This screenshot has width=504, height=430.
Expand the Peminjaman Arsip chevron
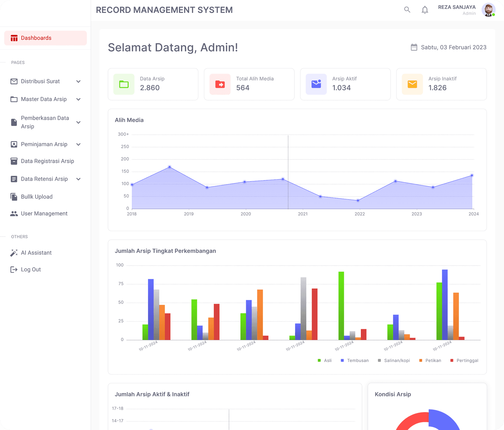[78, 144]
